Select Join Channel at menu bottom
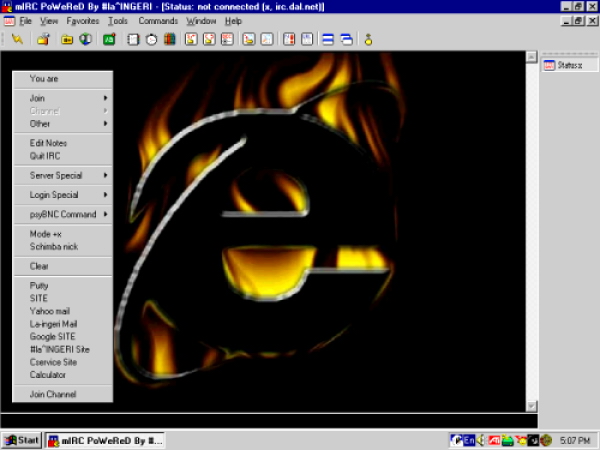 coord(63,394)
